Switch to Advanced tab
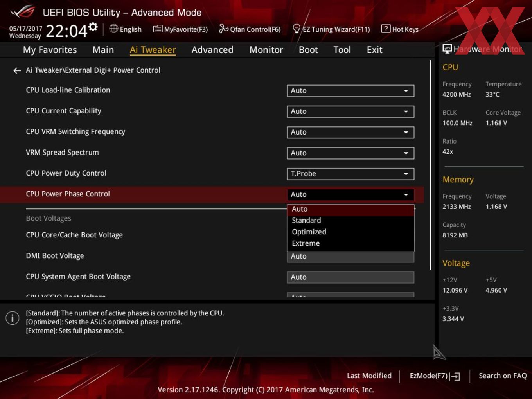This screenshot has width=532, height=399. click(x=212, y=50)
